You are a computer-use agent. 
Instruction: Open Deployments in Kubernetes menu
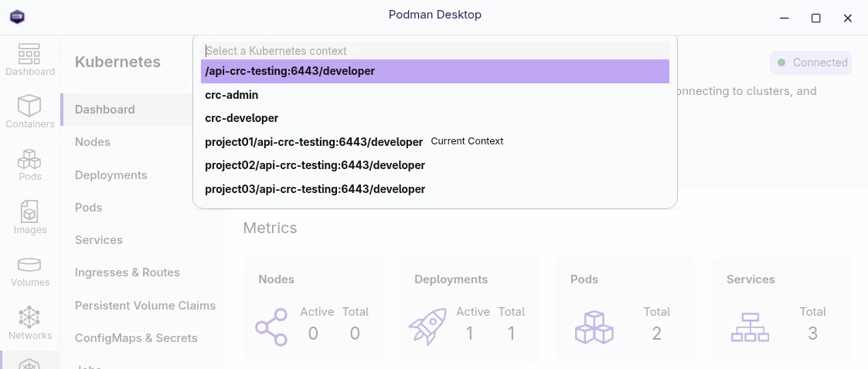tap(111, 174)
